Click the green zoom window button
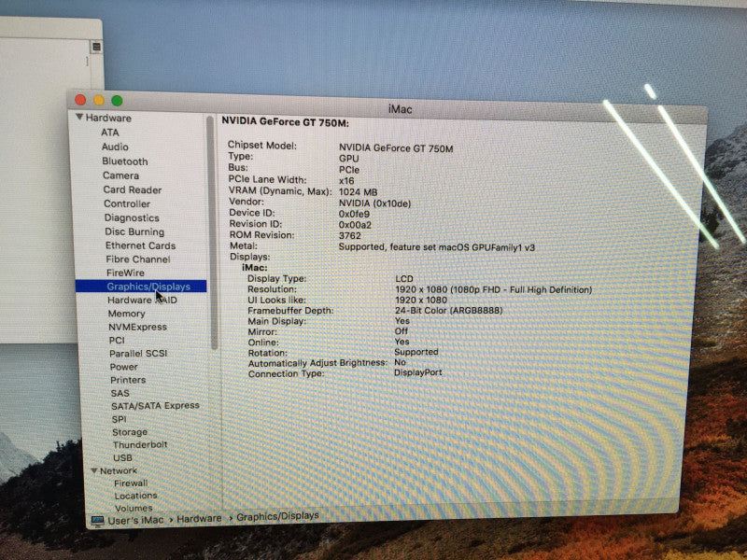Screen dimensions: 747x560 pyautogui.click(x=117, y=101)
